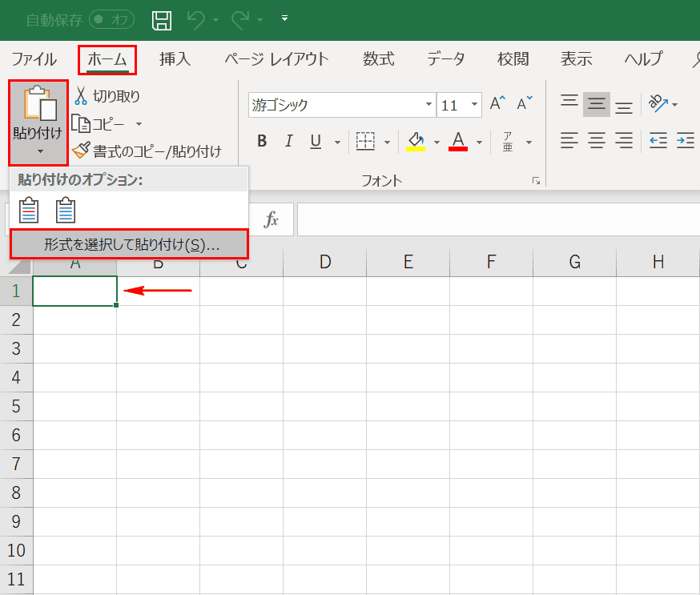Screen dimensions: 700x595
Task: Choose the first paste option icon
Action: pyautogui.click(x=29, y=211)
